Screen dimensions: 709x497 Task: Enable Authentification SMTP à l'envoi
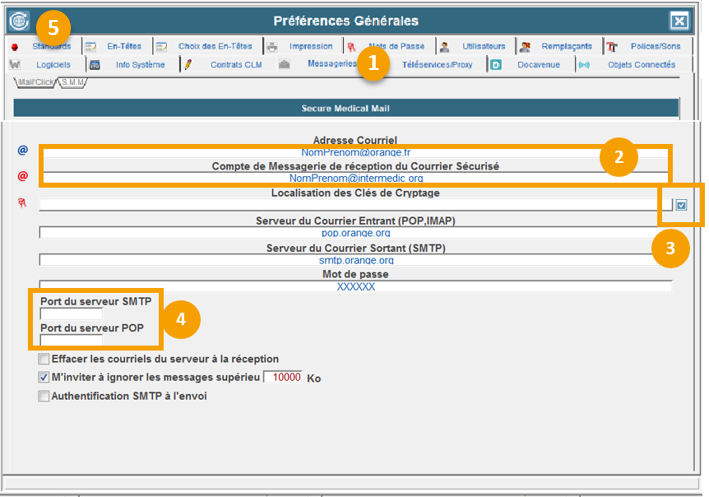click(x=43, y=396)
